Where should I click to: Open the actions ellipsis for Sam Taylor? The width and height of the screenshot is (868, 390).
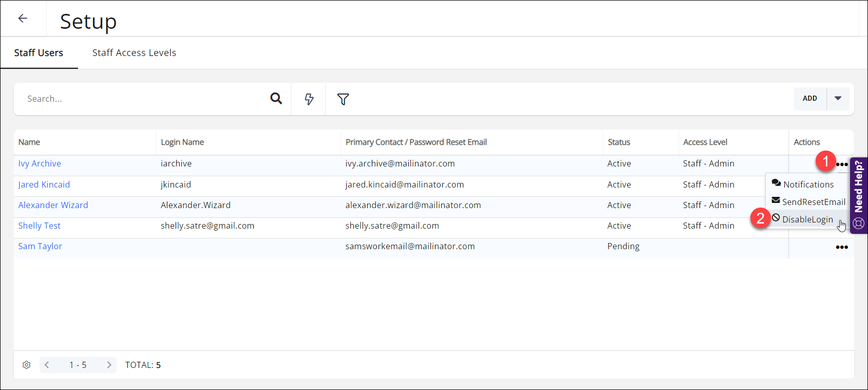842,247
